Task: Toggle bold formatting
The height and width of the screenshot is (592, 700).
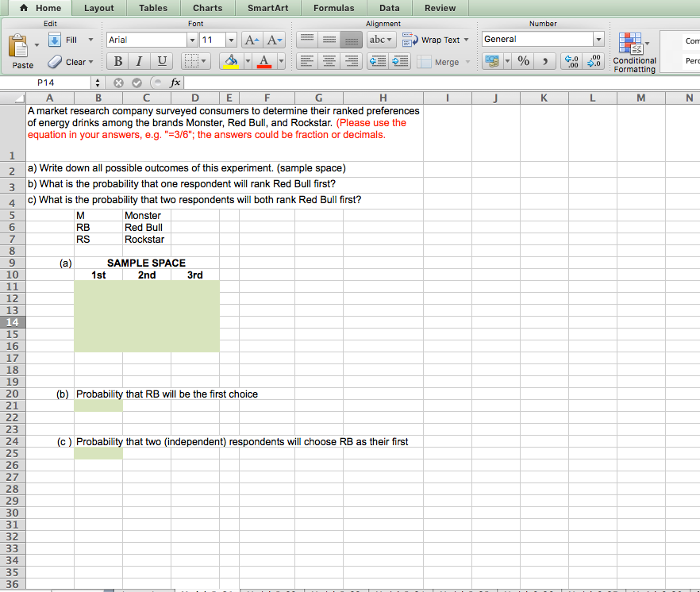Action: click(117, 60)
